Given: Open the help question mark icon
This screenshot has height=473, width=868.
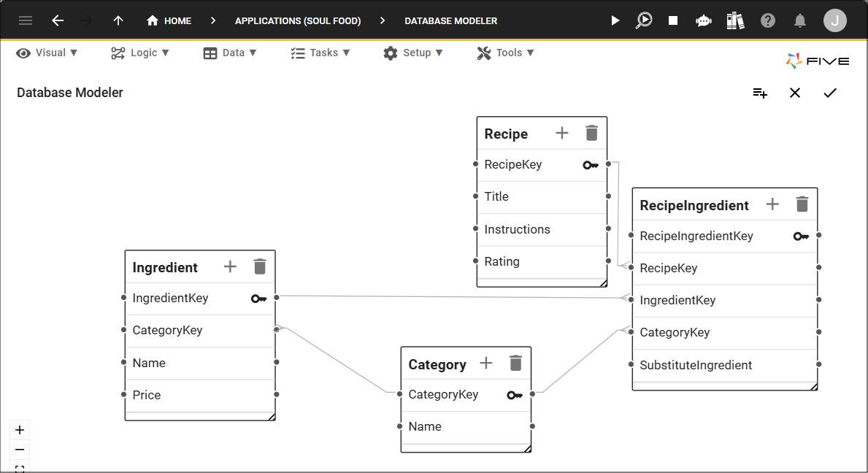Looking at the screenshot, I should coord(768,21).
